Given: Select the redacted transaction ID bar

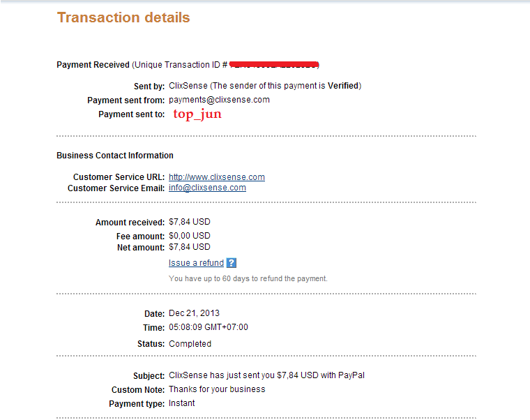Looking at the screenshot, I should click(274, 65).
